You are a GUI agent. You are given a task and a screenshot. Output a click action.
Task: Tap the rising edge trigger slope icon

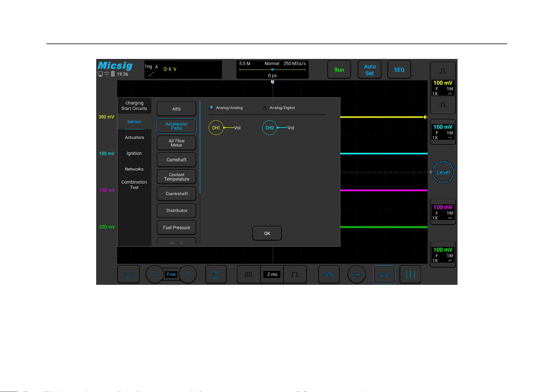(151, 74)
